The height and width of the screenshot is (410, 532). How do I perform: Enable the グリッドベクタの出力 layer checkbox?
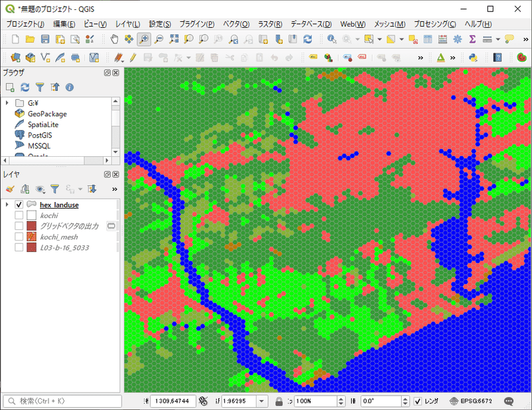(19, 226)
